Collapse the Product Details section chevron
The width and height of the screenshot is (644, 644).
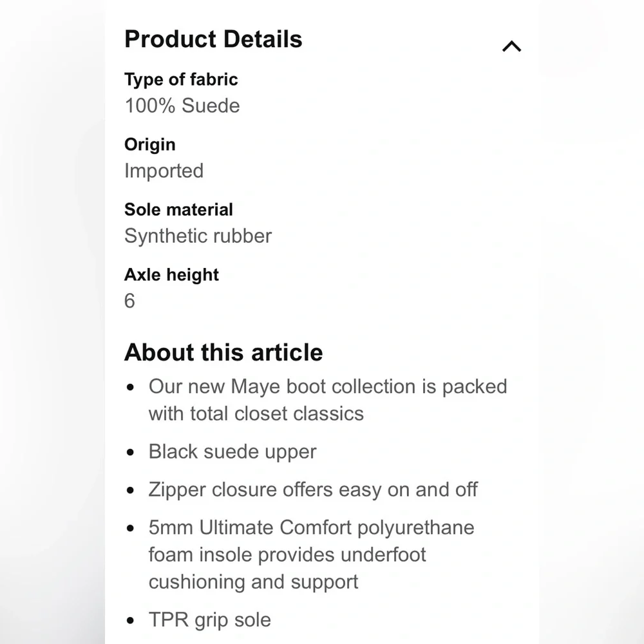[x=511, y=46]
